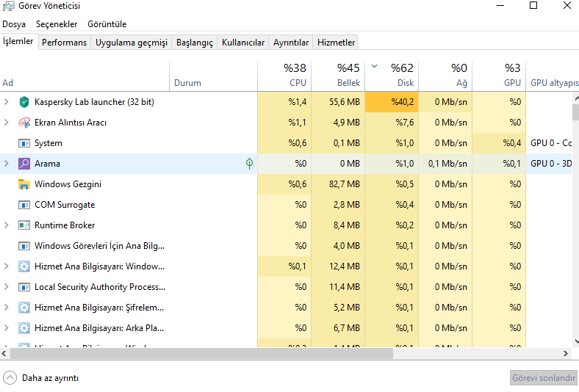The image size is (579, 392).
Task: Switch to the Hizmetler tab
Action: (x=336, y=43)
